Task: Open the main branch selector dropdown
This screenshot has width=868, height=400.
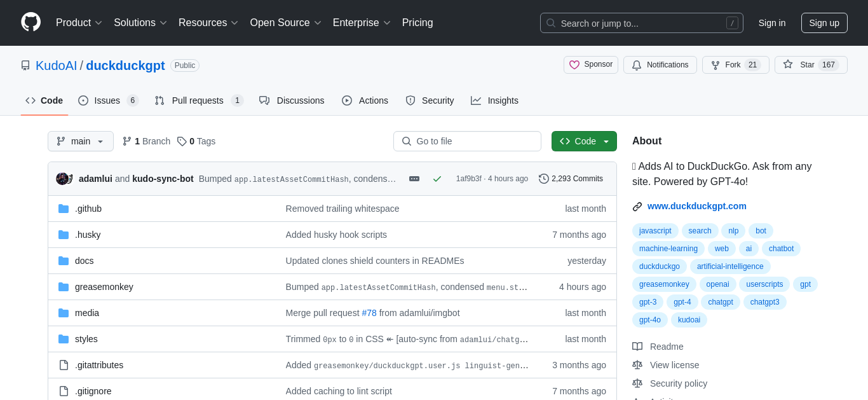Action: 81,141
